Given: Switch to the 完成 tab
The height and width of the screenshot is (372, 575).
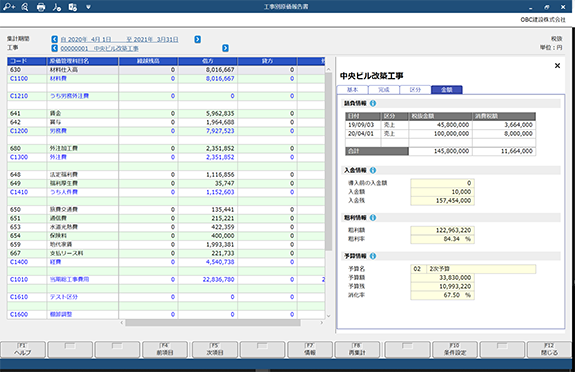Looking at the screenshot, I should tap(384, 90).
